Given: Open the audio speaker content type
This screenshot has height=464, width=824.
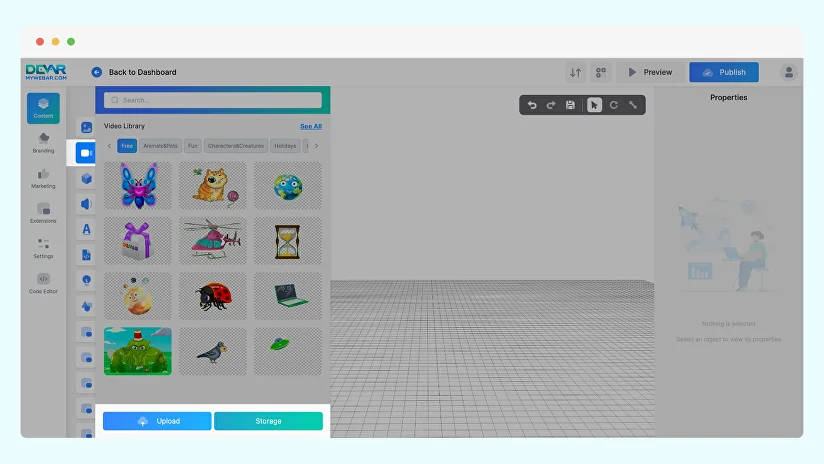Looking at the screenshot, I should click(86, 204).
